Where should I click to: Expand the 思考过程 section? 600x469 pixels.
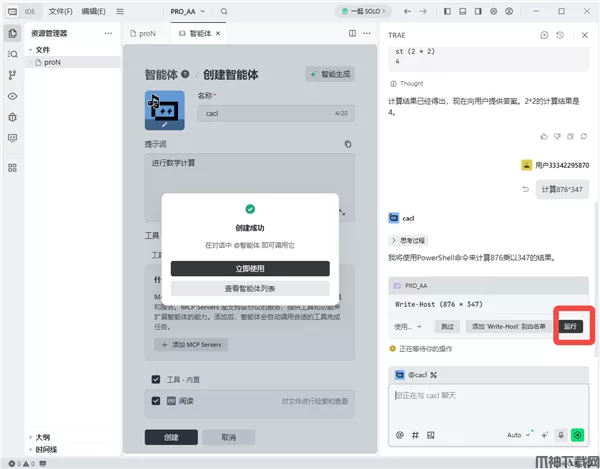408,240
